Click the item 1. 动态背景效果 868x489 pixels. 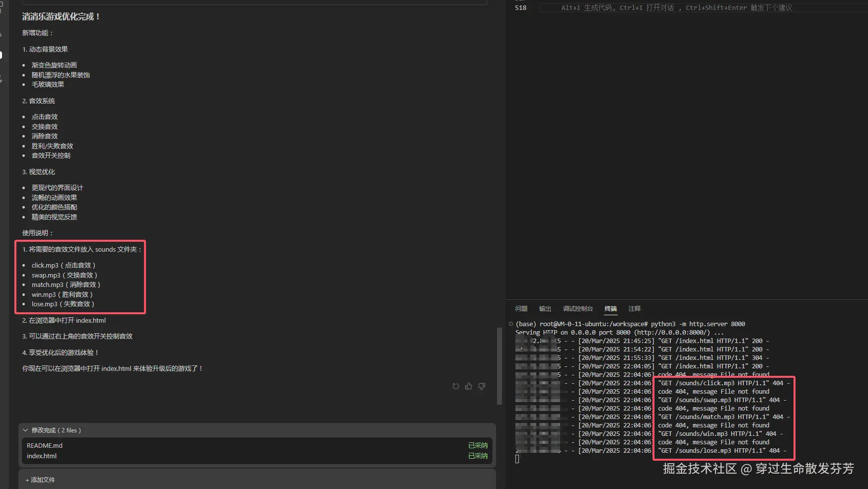(45, 50)
